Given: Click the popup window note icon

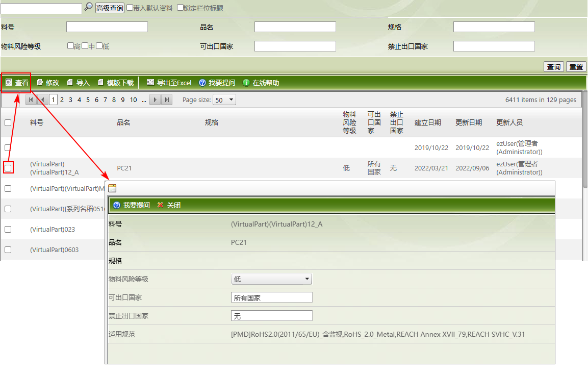Looking at the screenshot, I should coord(112,188).
